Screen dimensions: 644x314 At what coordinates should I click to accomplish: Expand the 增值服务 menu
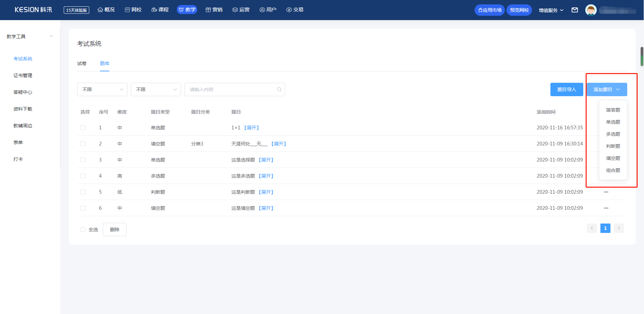click(x=551, y=10)
